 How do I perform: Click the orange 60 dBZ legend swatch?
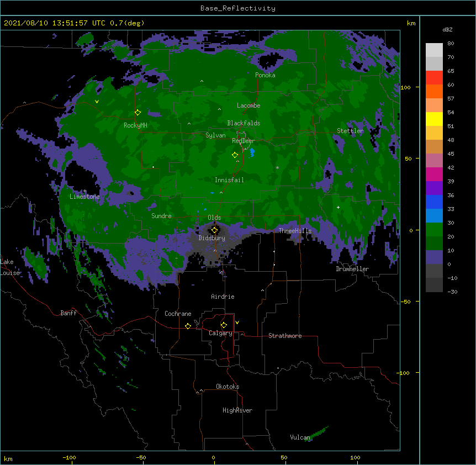[434, 91]
